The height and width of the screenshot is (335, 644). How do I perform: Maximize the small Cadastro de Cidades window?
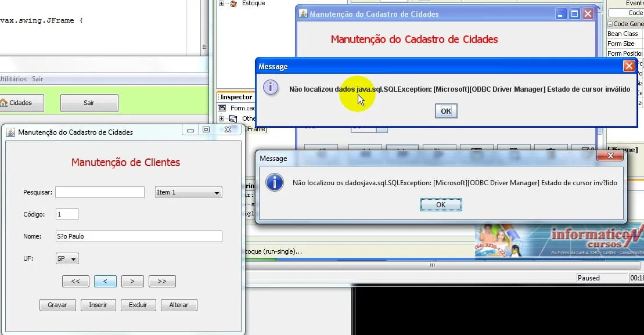[206, 129]
